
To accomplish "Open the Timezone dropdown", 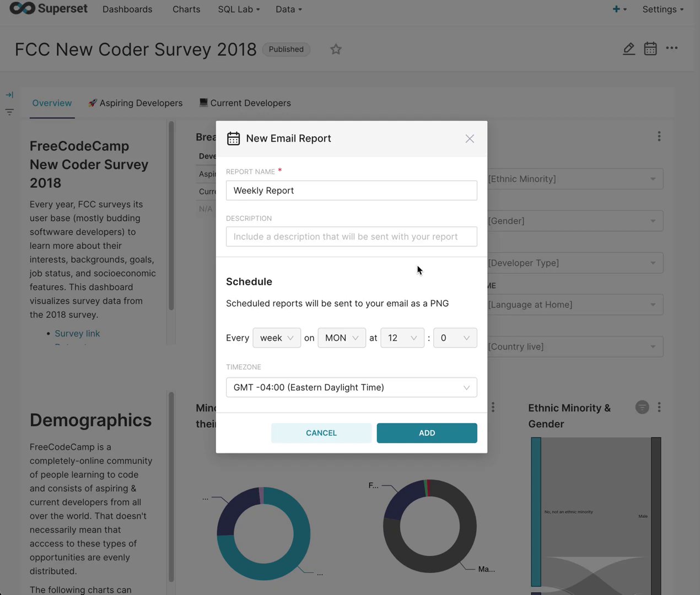I will 352,387.
